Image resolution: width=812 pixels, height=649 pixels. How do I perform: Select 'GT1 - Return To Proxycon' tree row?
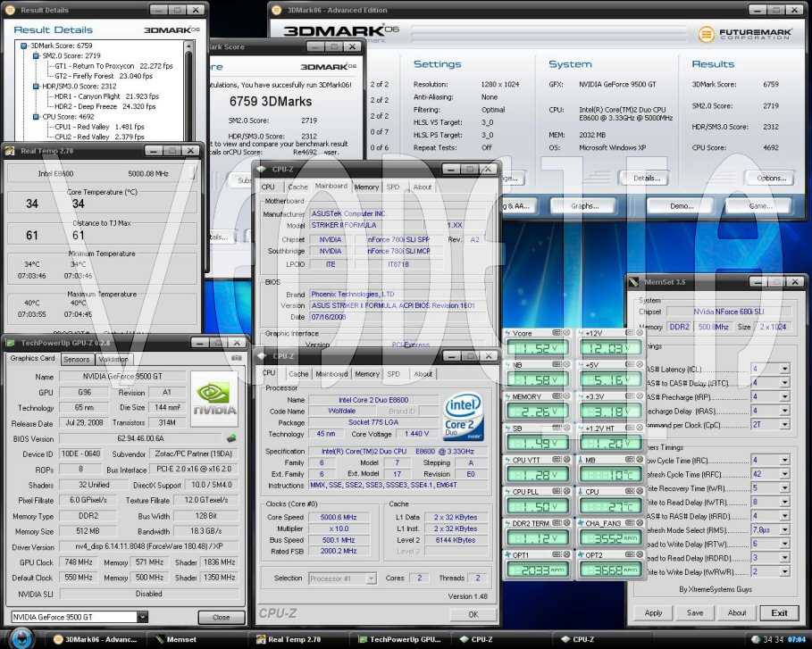click(x=113, y=66)
